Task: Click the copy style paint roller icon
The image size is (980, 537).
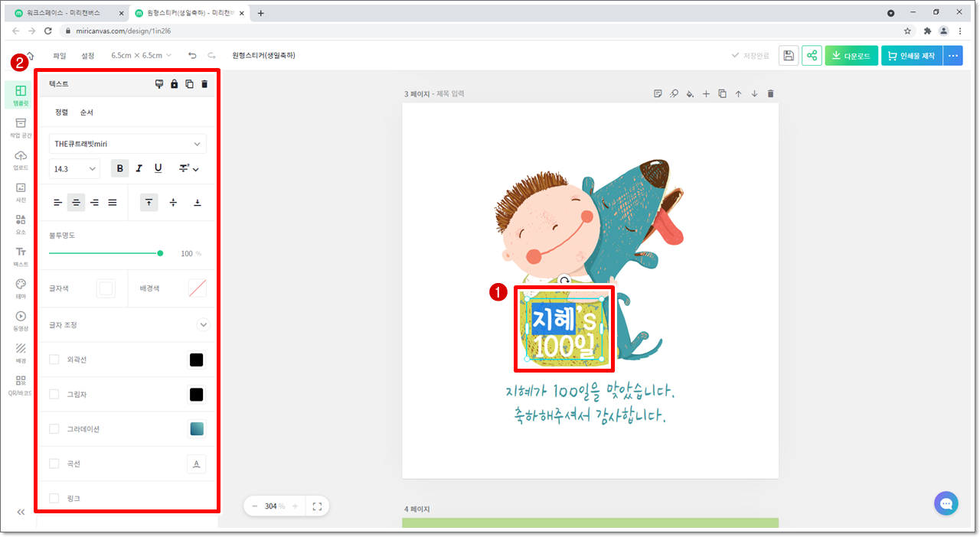Action: (x=159, y=84)
